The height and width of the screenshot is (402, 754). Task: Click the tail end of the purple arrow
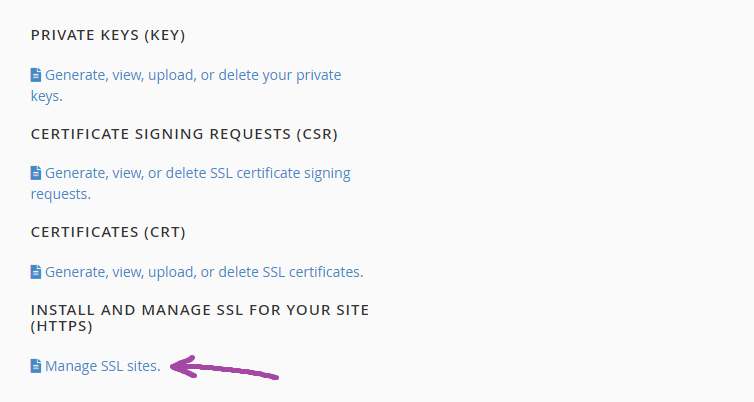(274, 377)
